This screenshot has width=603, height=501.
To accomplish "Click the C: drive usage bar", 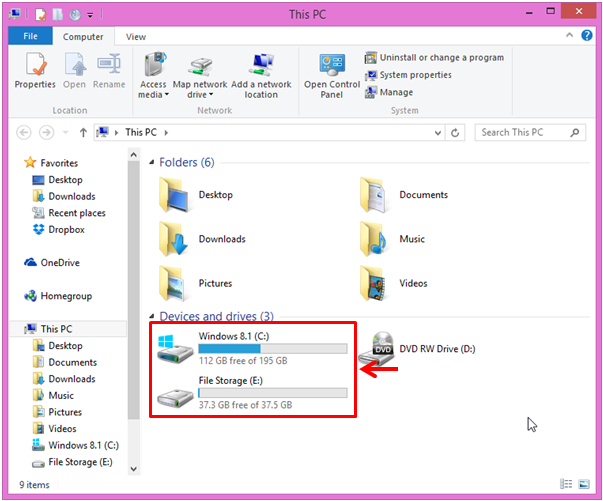I will point(273,349).
